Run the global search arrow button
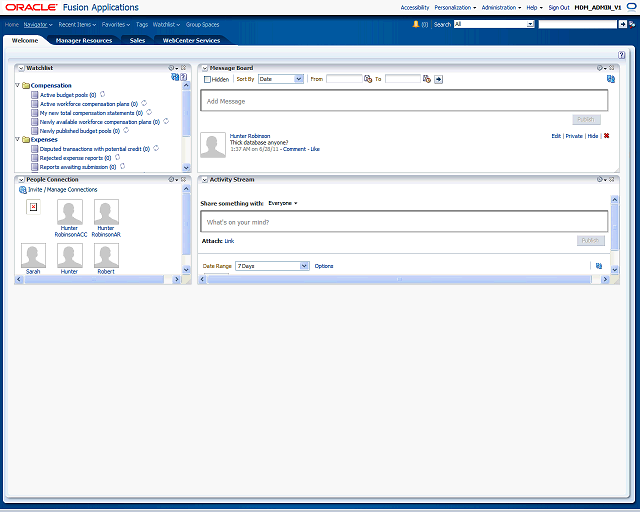This screenshot has height=512, width=640. (622, 24)
